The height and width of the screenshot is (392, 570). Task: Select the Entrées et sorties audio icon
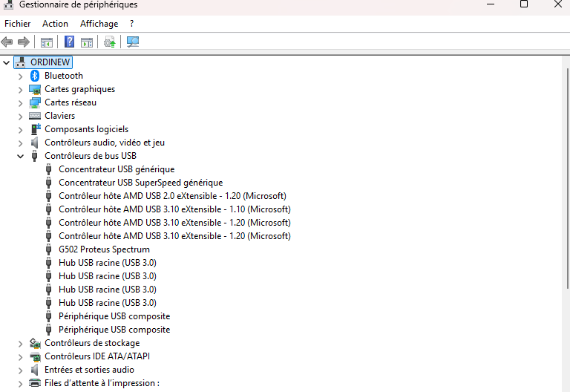tap(35, 370)
